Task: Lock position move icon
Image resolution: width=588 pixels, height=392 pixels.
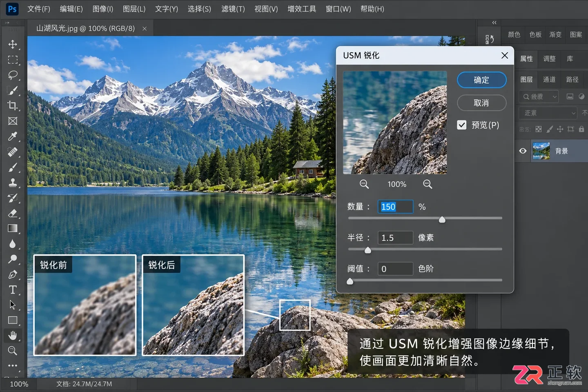Action: click(x=560, y=129)
